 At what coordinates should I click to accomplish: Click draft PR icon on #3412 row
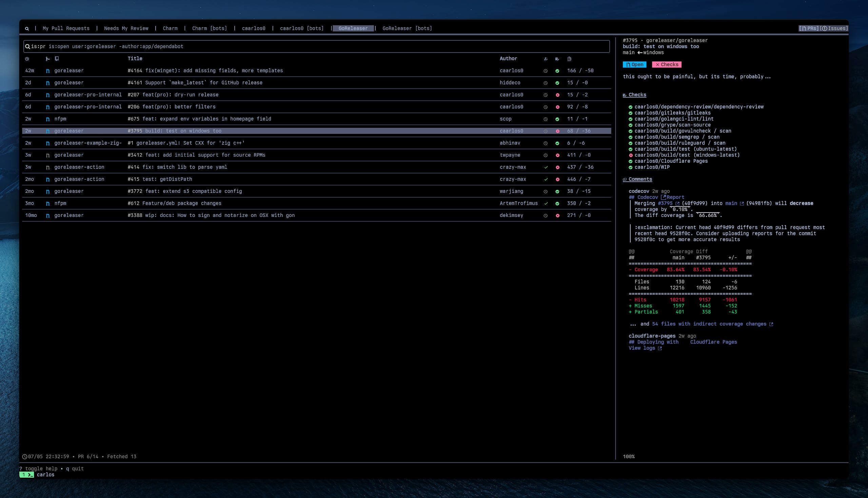pos(48,155)
